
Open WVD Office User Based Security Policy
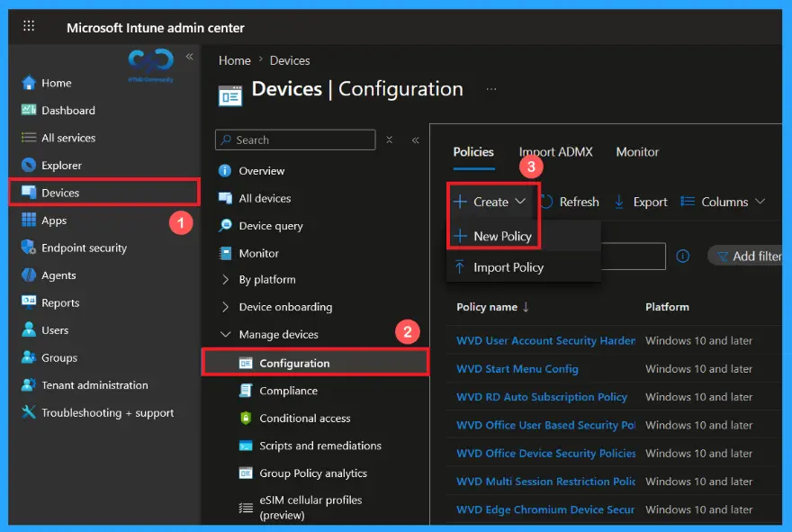coord(545,425)
